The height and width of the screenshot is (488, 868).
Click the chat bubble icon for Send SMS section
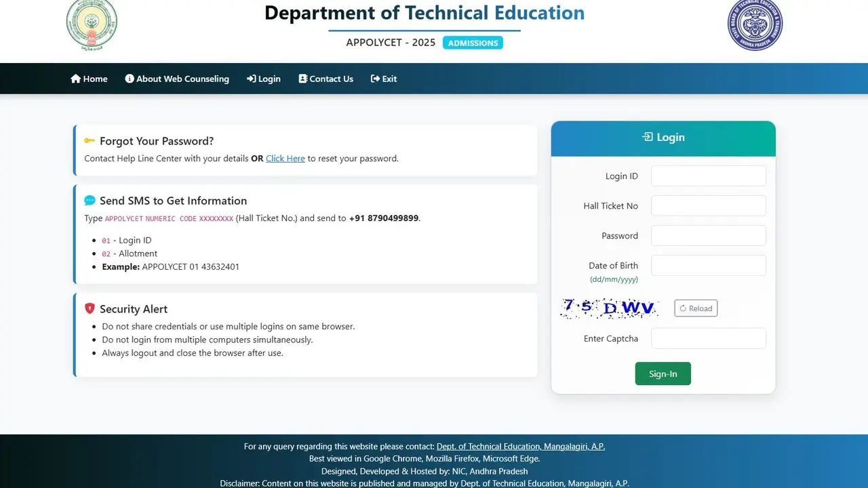tap(90, 200)
